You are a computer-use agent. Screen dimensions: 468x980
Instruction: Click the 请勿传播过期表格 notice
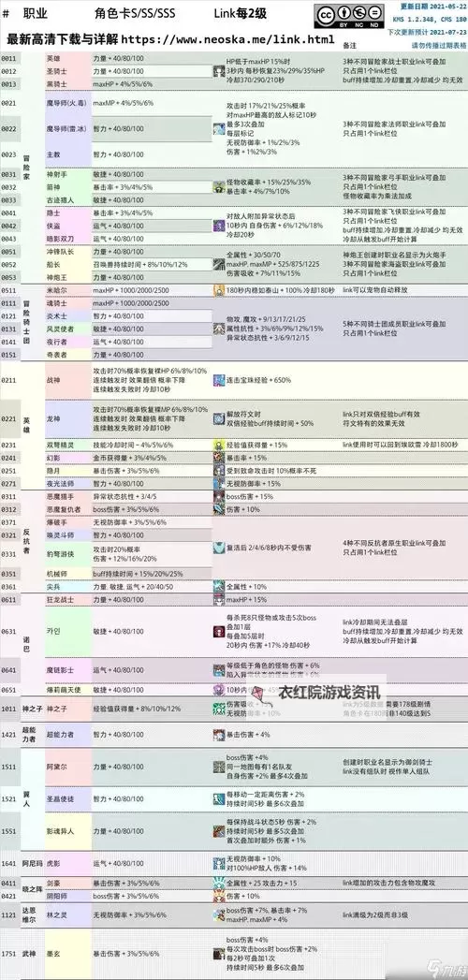(x=439, y=45)
